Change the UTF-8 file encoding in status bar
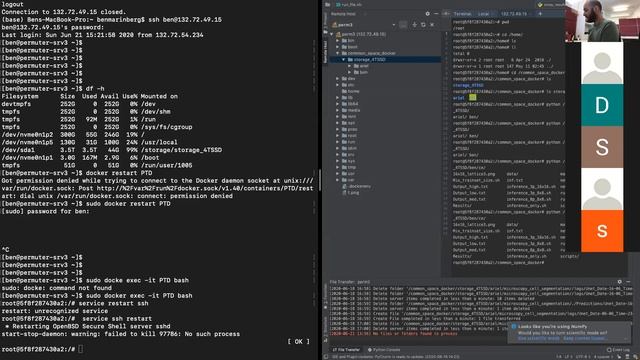The height and width of the screenshot is (360, 640). tap(582, 357)
